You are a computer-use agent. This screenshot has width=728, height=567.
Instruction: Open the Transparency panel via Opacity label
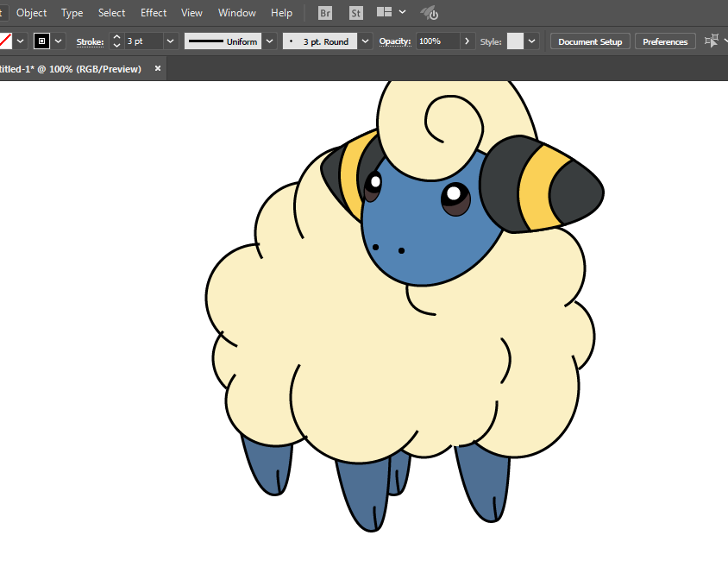coord(395,41)
